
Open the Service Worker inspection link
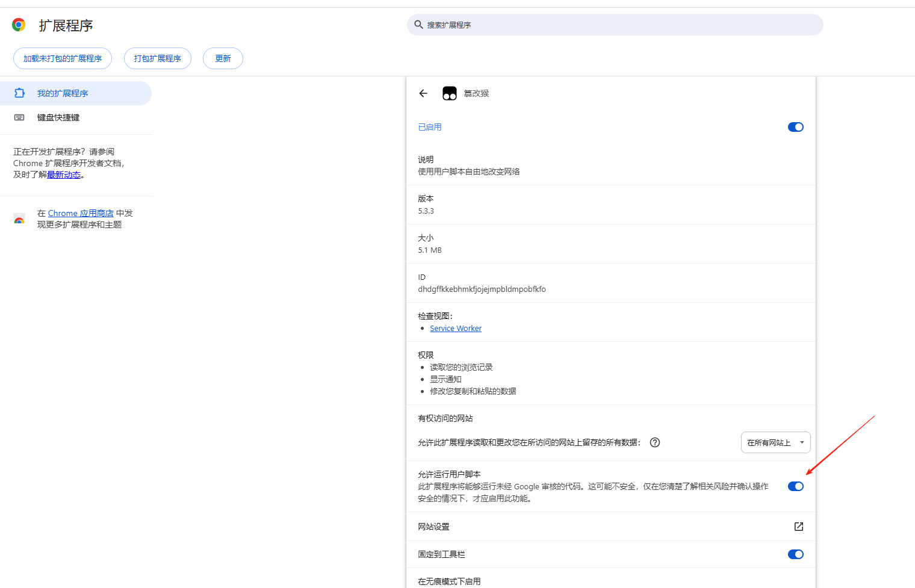(x=456, y=328)
